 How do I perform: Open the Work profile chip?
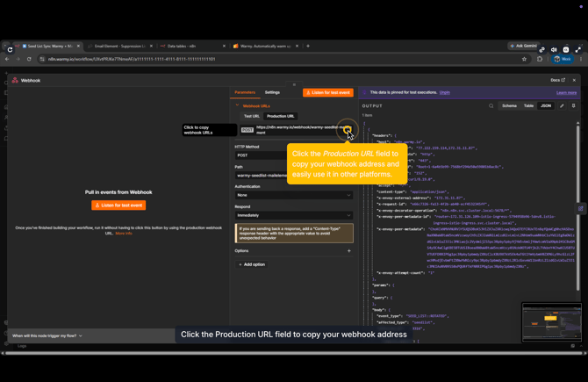point(563,59)
